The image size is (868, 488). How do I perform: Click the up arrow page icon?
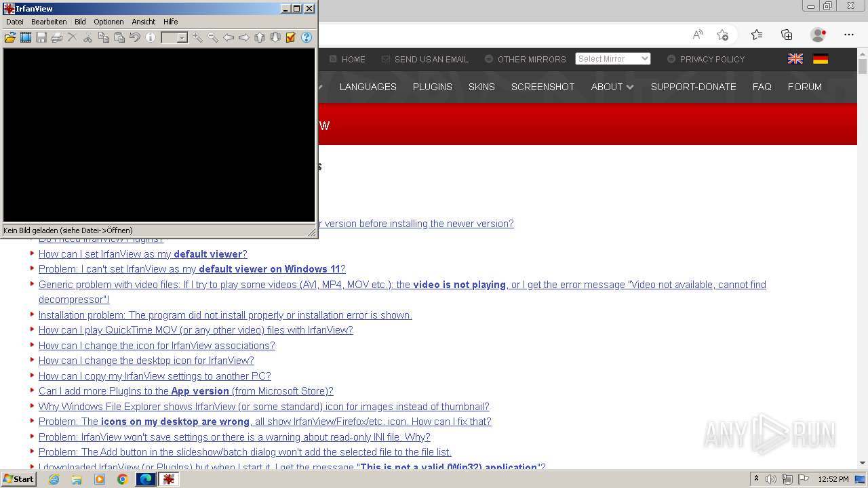tap(260, 37)
